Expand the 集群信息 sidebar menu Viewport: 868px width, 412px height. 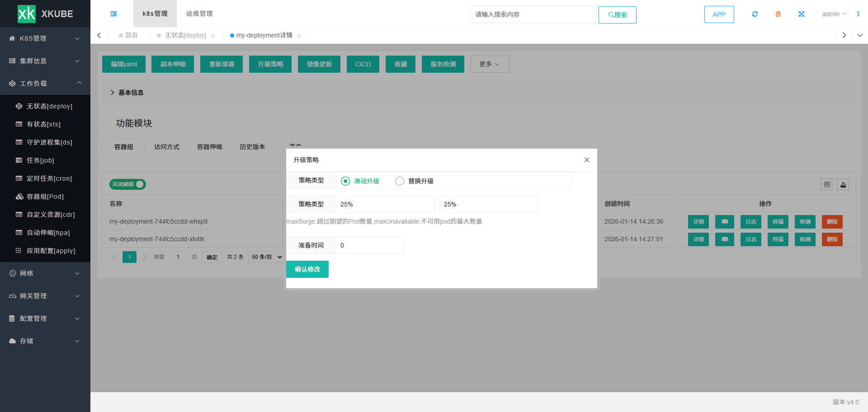coord(45,61)
